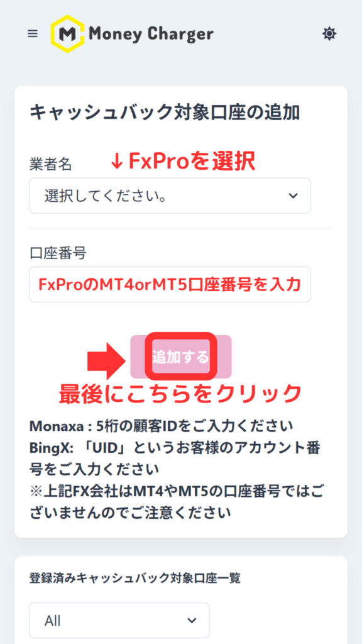The height and width of the screenshot is (644, 362).
Task: Click the yellow hexagon M logo
Action: point(67,34)
